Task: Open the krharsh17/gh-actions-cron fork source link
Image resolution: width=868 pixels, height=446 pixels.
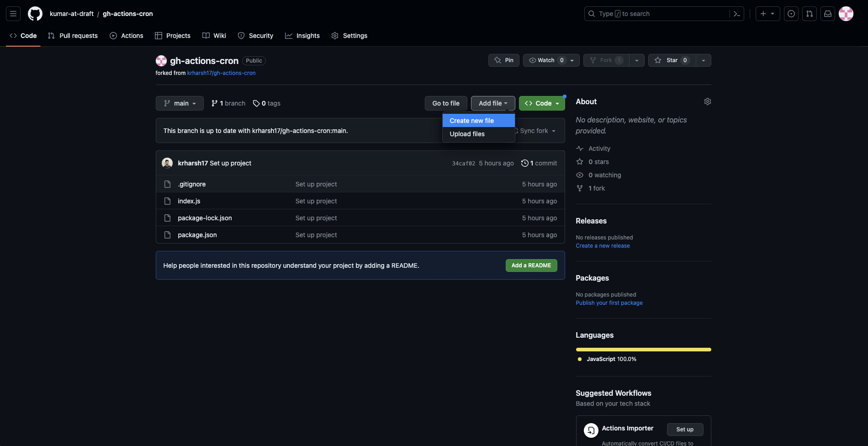Action: [x=221, y=73]
